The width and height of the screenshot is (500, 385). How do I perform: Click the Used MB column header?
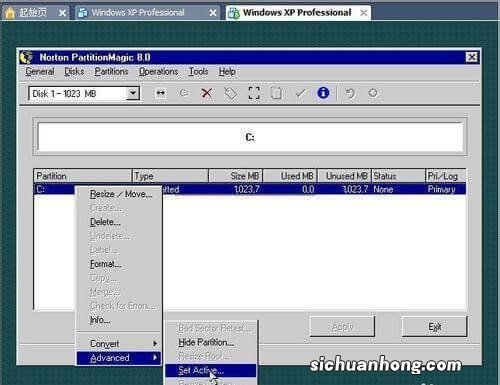pyautogui.click(x=290, y=176)
